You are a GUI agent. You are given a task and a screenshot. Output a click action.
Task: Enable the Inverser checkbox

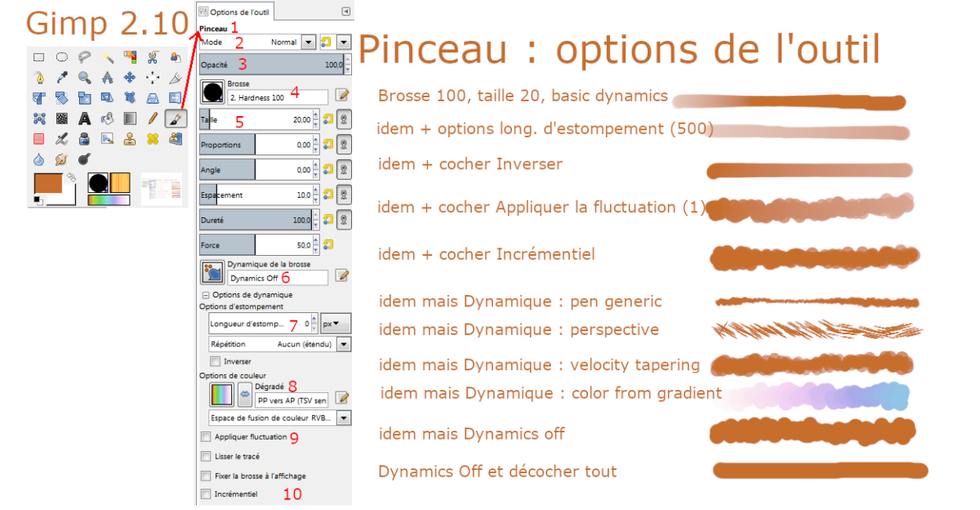pyautogui.click(x=215, y=360)
